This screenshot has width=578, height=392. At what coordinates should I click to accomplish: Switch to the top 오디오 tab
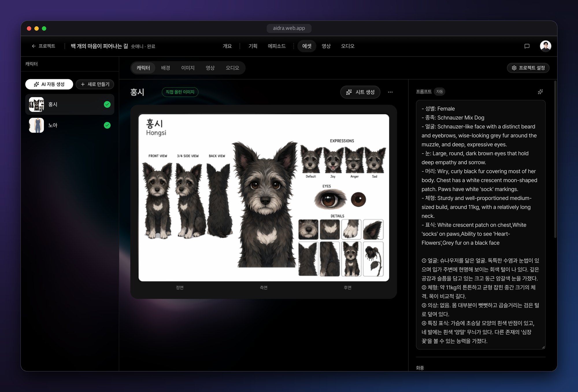point(348,46)
